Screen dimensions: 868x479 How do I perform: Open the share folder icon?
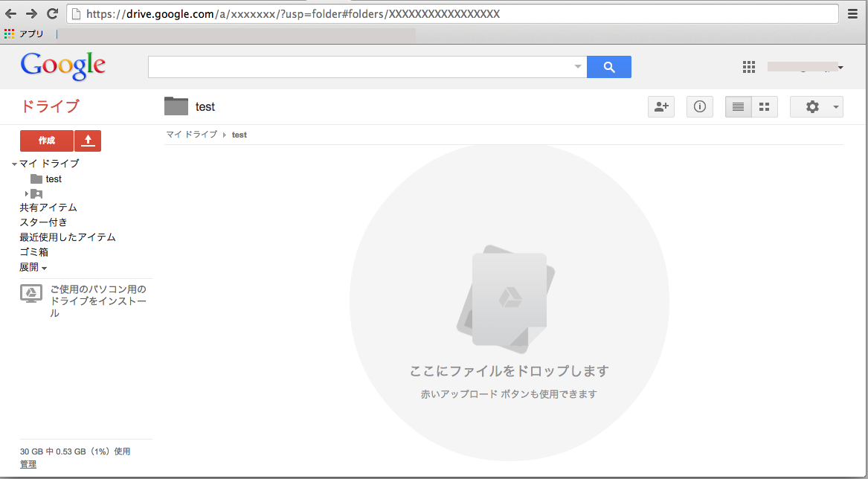tap(660, 106)
